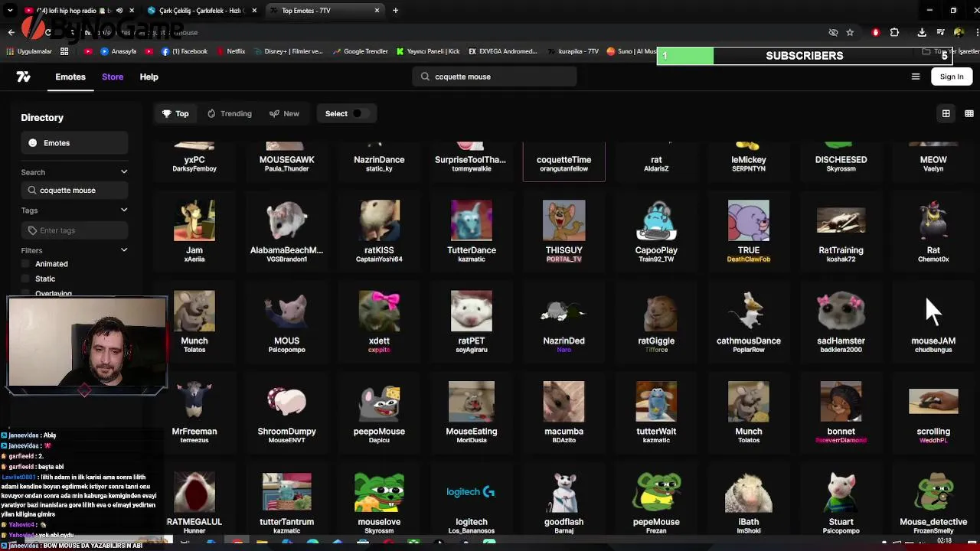Check the Animated filter checkbox

pos(26,264)
